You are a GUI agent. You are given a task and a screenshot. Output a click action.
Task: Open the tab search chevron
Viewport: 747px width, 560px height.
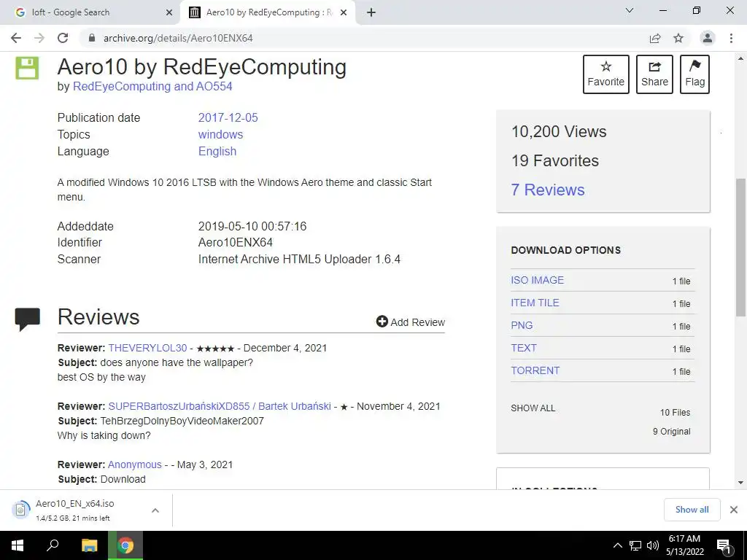[x=630, y=10]
